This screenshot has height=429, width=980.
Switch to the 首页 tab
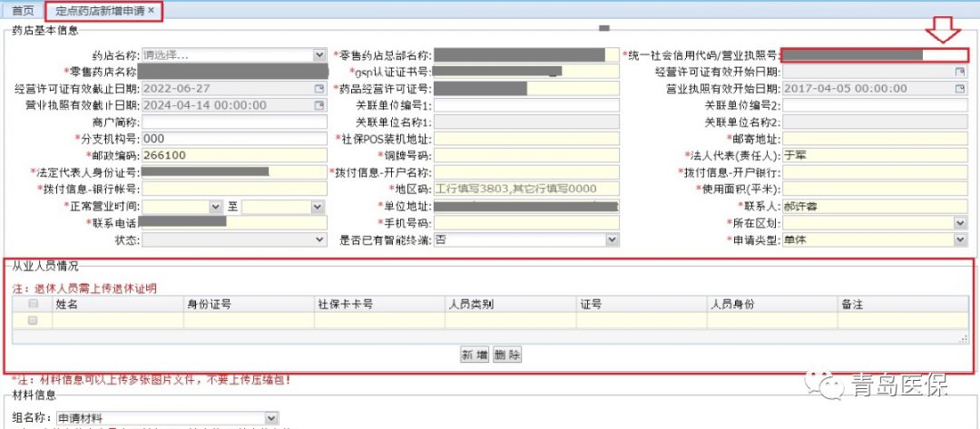23,10
